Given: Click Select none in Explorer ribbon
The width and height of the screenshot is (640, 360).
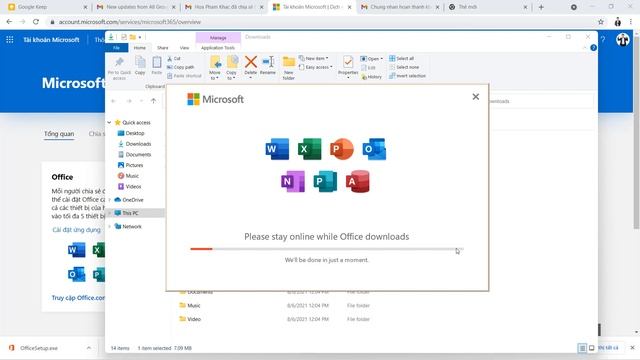Looking at the screenshot, I should (404, 67).
